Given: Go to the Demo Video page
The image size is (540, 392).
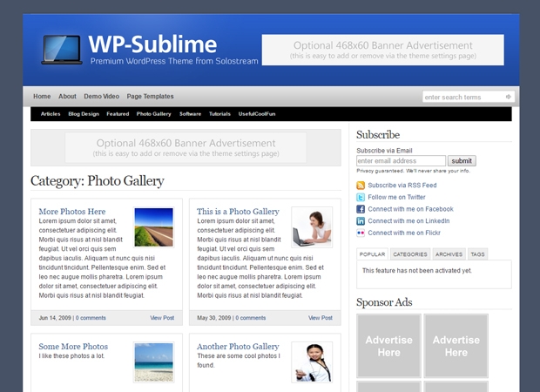Looking at the screenshot, I should 102,97.
